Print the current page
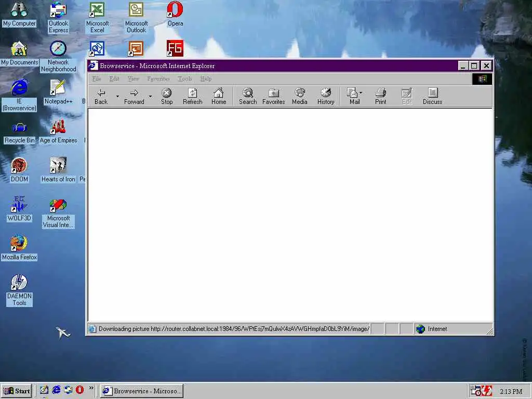The height and width of the screenshot is (399, 532). point(380,96)
